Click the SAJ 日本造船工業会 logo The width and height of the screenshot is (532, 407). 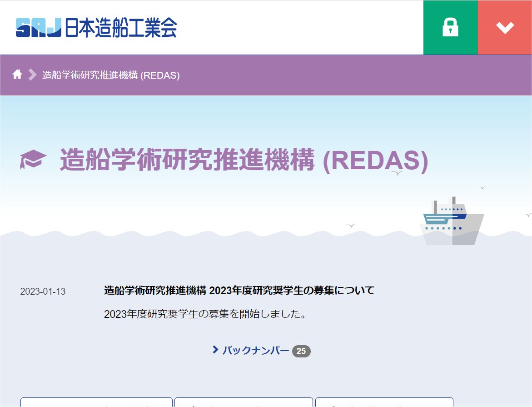tap(96, 28)
